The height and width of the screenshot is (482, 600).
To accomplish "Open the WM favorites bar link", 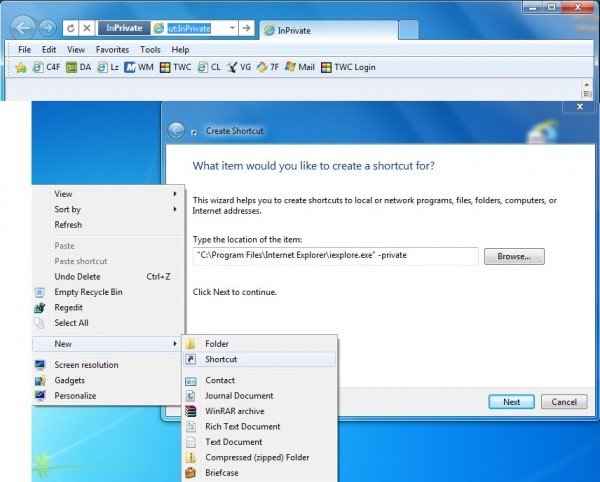I will pyautogui.click(x=139, y=67).
